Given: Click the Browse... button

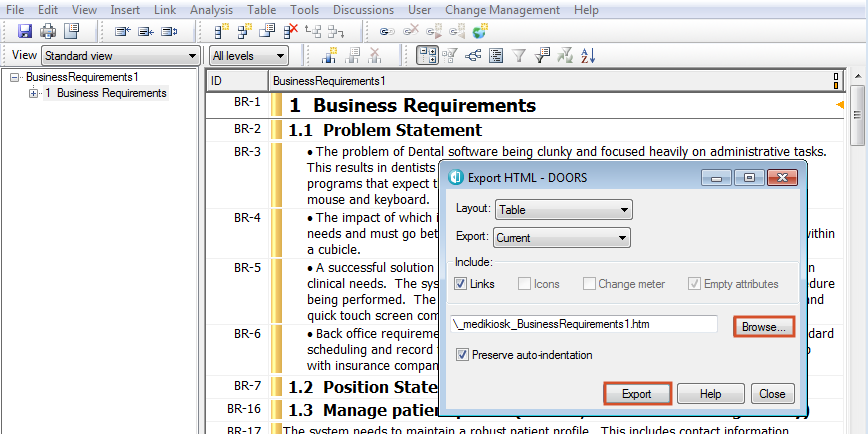Looking at the screenshot, I should tap(764, 326).
